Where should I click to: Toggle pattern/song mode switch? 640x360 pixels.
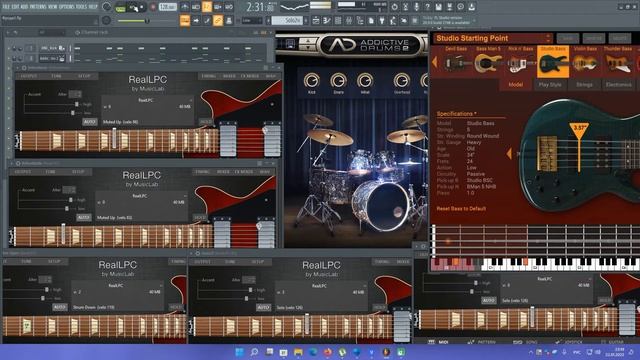[120, 7]
